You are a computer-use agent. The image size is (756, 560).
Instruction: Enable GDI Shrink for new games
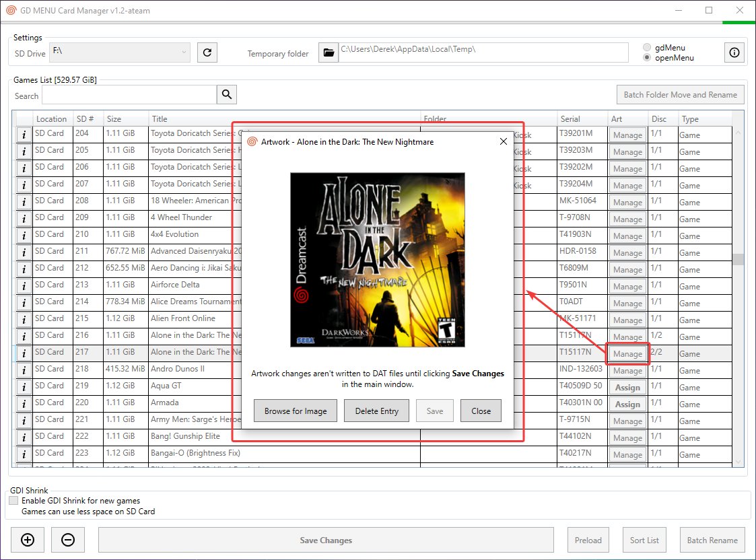13,500
